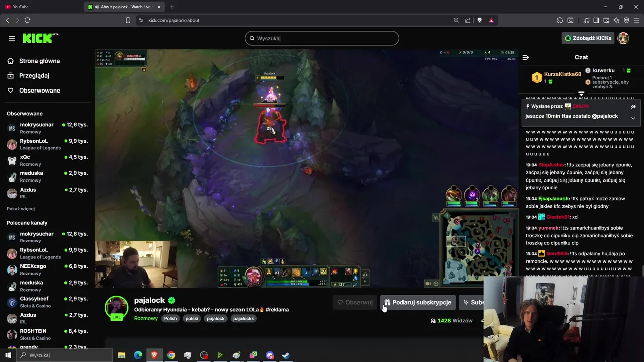Open the browser extensions puzzle icon
Screen dimensions: 644x362
tap(560, 20)
